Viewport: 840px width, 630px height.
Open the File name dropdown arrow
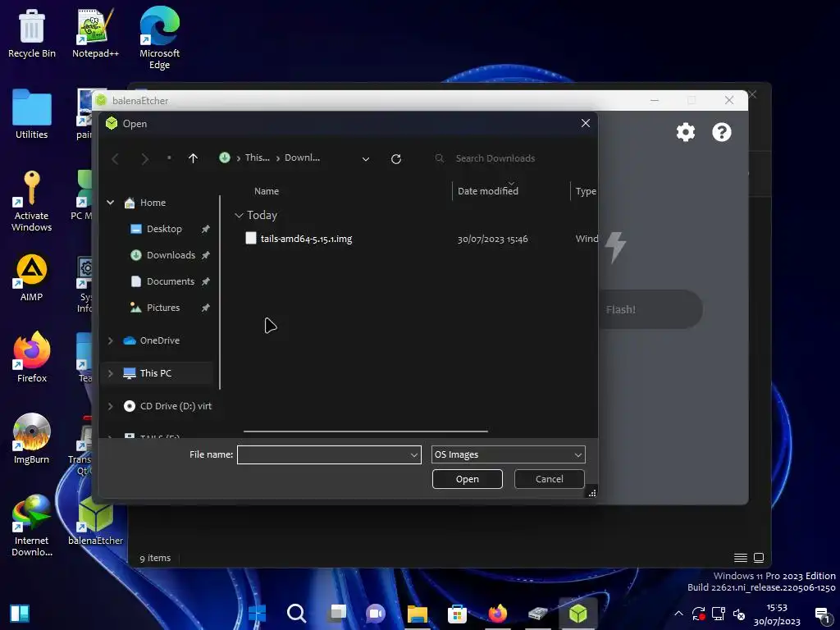click(x=414, y=454)
